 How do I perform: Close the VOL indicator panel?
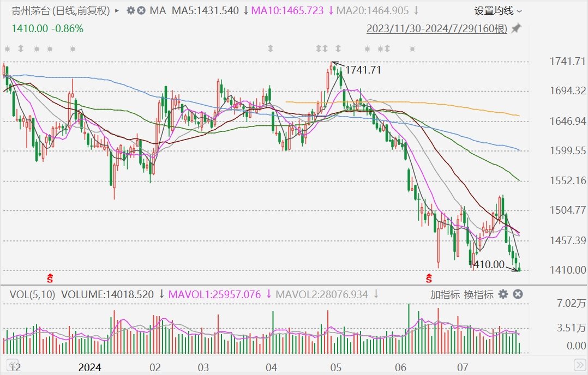coord(518,294)
